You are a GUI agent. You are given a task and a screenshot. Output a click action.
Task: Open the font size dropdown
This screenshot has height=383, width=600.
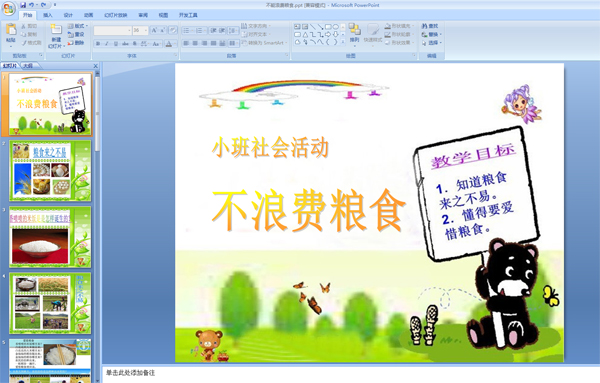[146, 30]
